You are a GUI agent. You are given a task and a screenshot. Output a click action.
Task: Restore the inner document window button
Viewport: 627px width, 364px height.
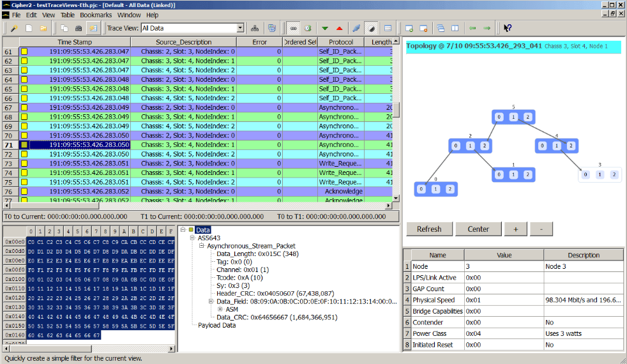(x=613, y=13)
